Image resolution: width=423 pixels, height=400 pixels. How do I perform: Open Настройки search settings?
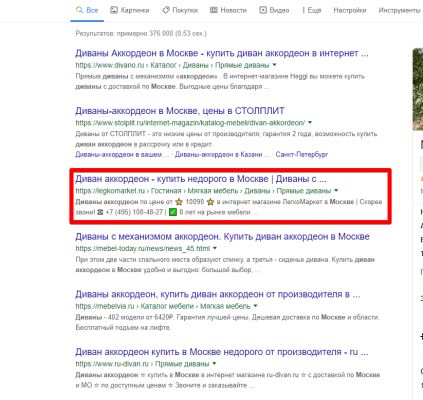(350, 10)
